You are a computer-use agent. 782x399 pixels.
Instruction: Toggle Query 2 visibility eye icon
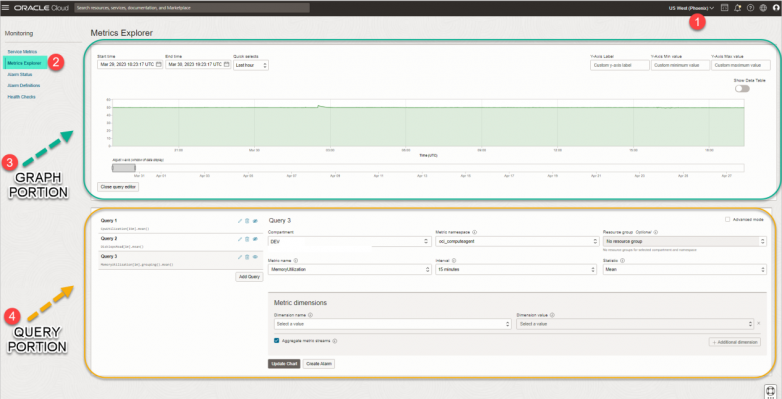coord(255,239)
